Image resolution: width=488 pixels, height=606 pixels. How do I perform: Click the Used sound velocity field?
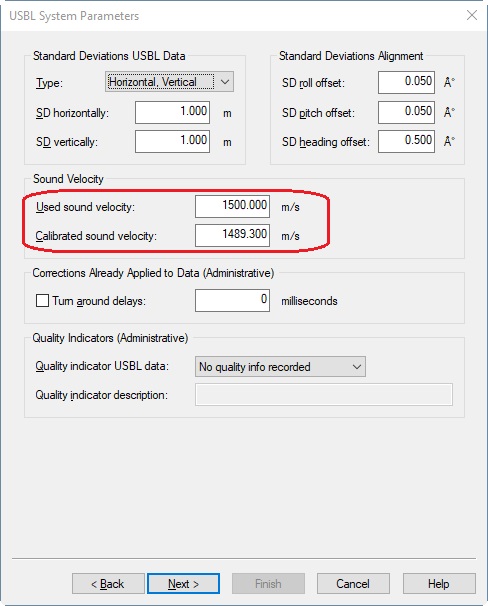pyautogui.click(x=232, y=206)
